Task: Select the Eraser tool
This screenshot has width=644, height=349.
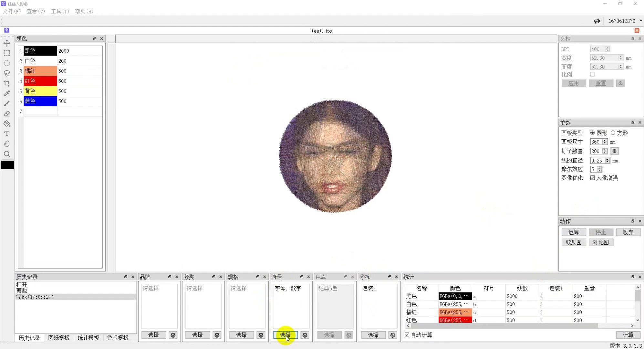Action: tap(7, 114)
